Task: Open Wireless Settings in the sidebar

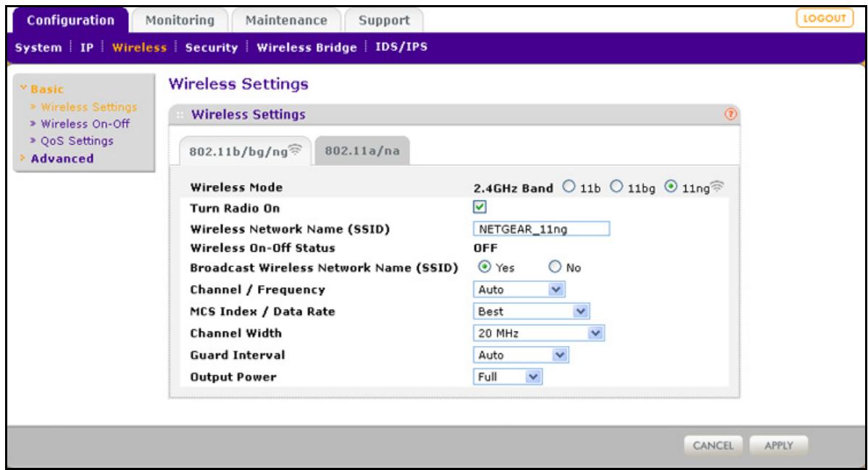Action: [89, 107]
